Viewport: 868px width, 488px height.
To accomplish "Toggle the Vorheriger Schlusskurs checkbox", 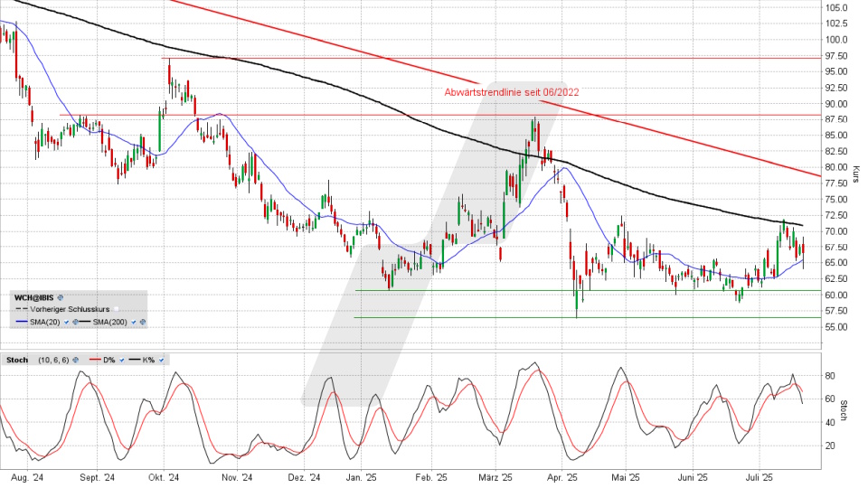I will pyautogui.click(x=117, y=309).
